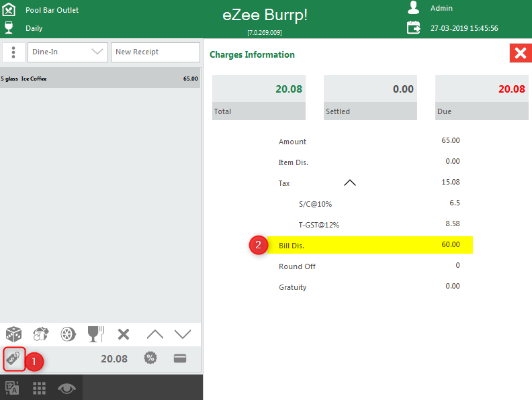Click the Item Dis. label
532x400 pixels.
coord(294,162)
